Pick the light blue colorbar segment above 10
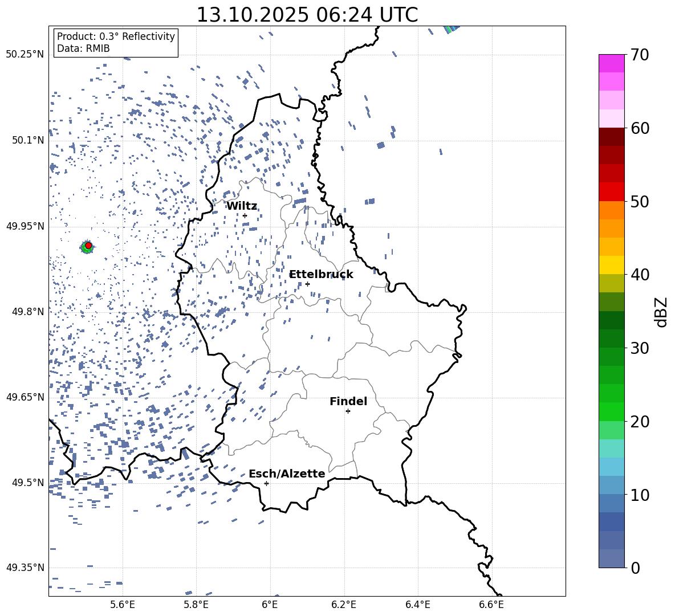This screenshot has width=675, height=616. 611,467
